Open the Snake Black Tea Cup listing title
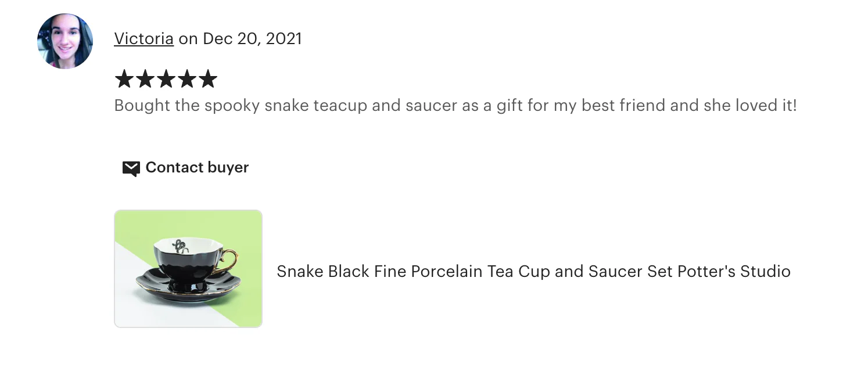This screenshot has height=382, width=868. point(533,271)
